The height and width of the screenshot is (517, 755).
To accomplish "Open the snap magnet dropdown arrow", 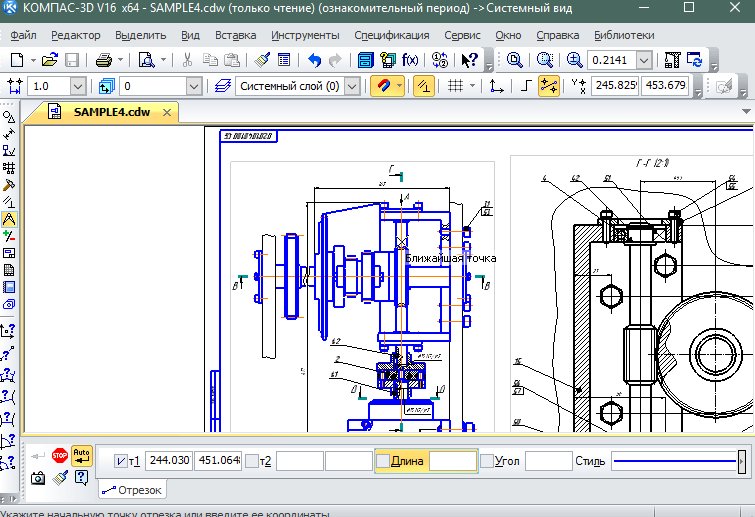I will click(x=399, y=86).
